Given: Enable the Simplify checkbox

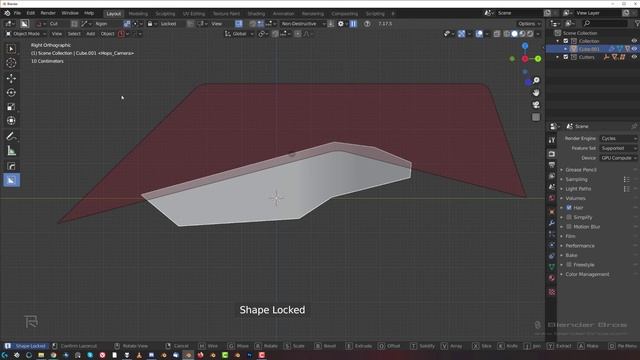Looking at the screenshot, I should click(x=569, y=217).
